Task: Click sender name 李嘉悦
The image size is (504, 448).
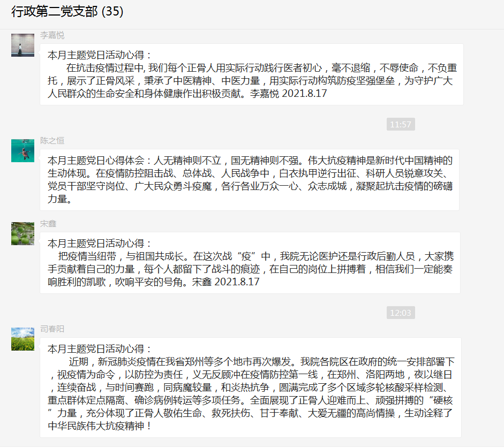Action: tap(52, 35)
